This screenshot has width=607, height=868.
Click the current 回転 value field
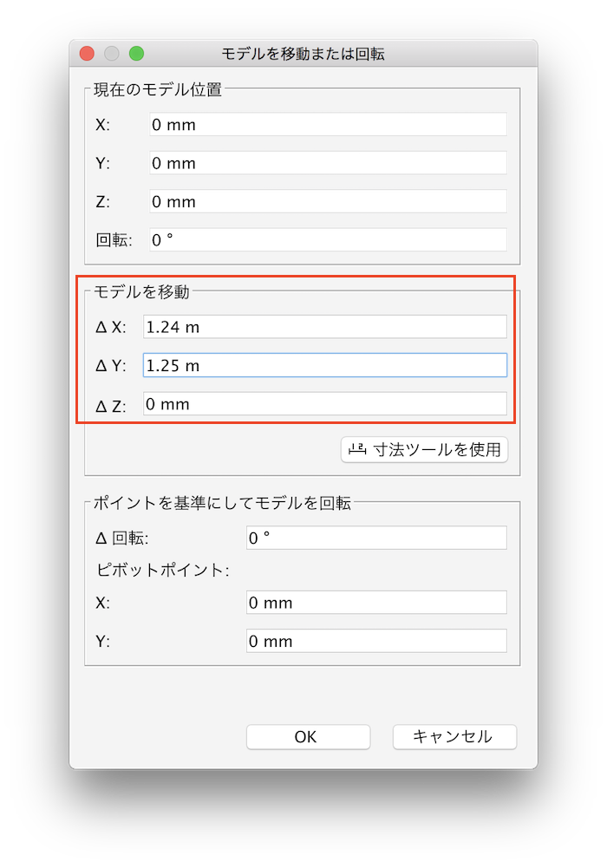pyautogui.click(x=328, y=239)
